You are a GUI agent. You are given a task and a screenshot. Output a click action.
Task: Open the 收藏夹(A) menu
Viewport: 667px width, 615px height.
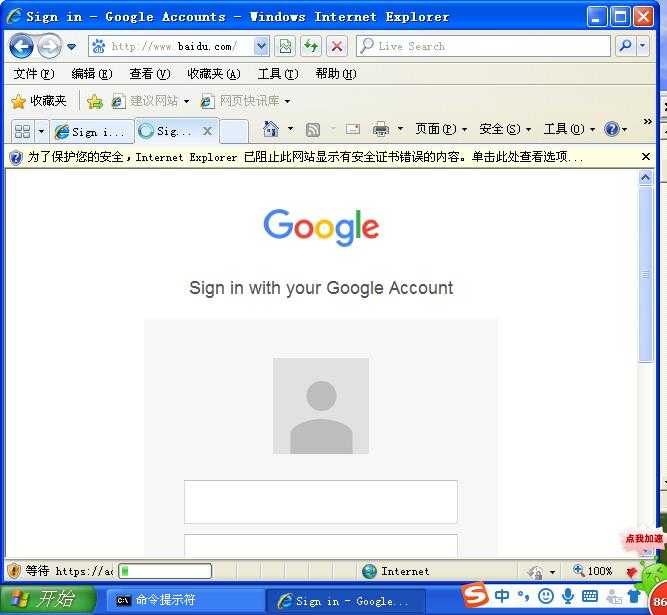(x=214, y=74)
